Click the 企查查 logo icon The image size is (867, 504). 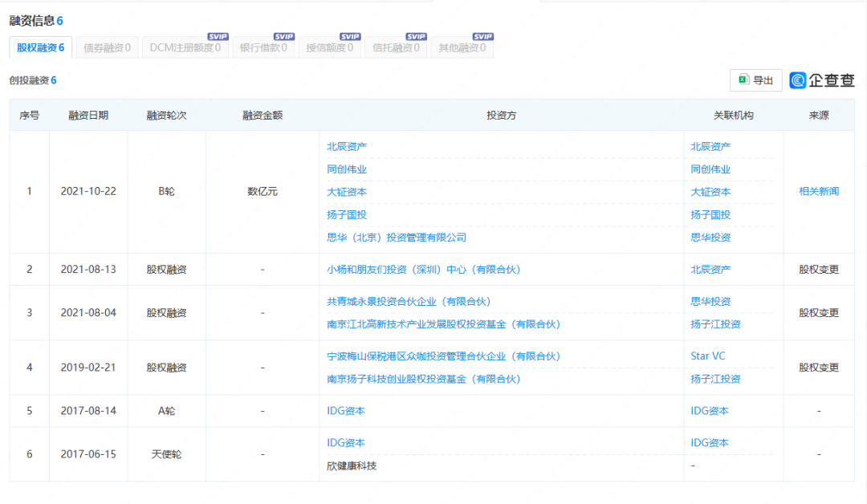click(798, 80)
